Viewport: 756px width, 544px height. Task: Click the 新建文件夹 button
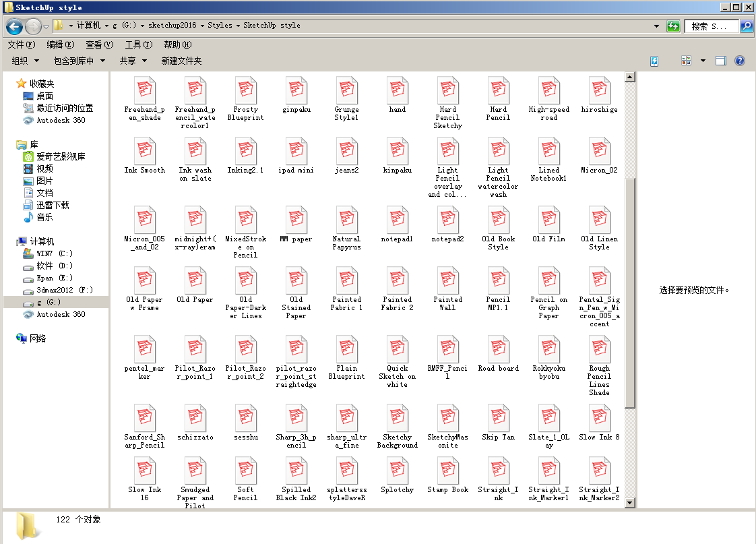click(x=181, y=61)
